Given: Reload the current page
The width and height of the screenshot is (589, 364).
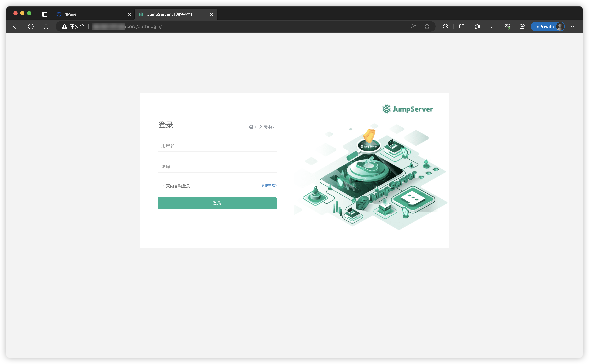Looking at the screenshot, I should pyautogui.click(x=31, y=26).
